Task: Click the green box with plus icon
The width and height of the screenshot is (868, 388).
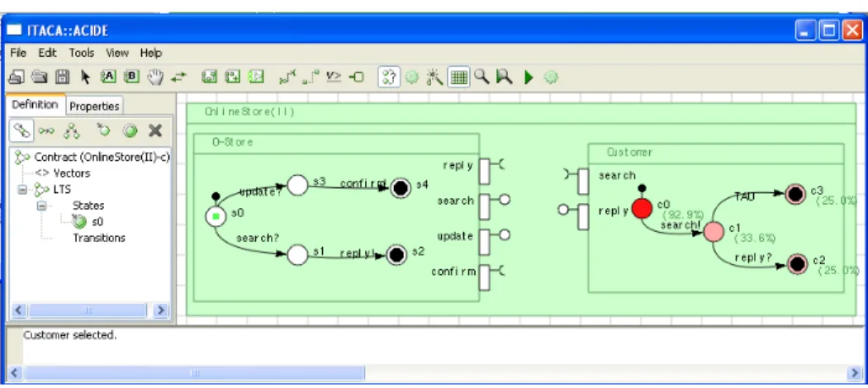Action: click(x=232, y=77)
